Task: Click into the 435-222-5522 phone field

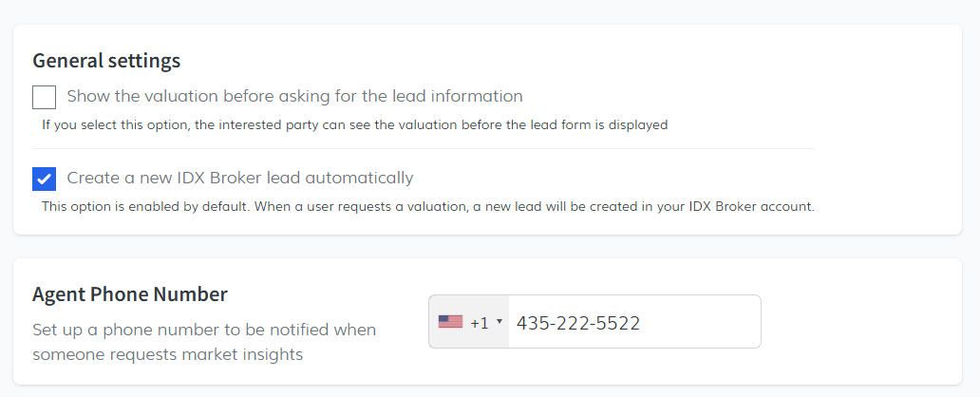Action: (x=633, y=323)
